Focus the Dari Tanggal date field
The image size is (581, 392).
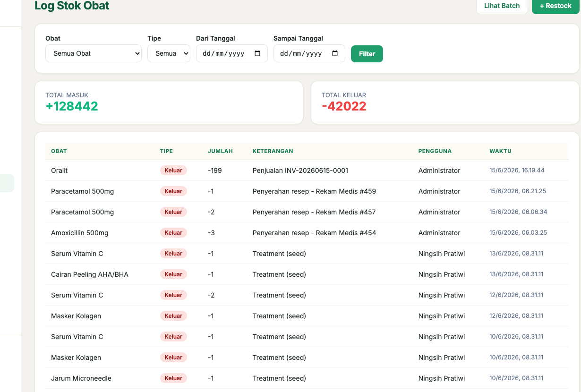click(232, 53)
